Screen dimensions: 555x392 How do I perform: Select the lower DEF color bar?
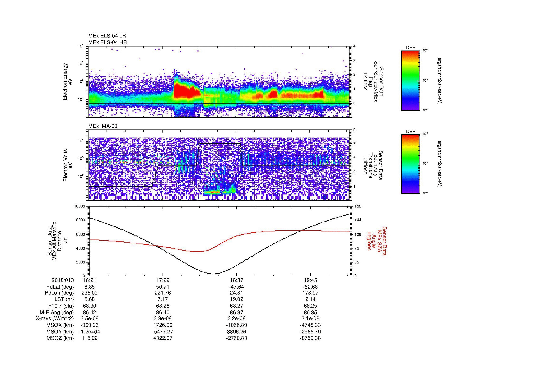click(x=410, y=164)
